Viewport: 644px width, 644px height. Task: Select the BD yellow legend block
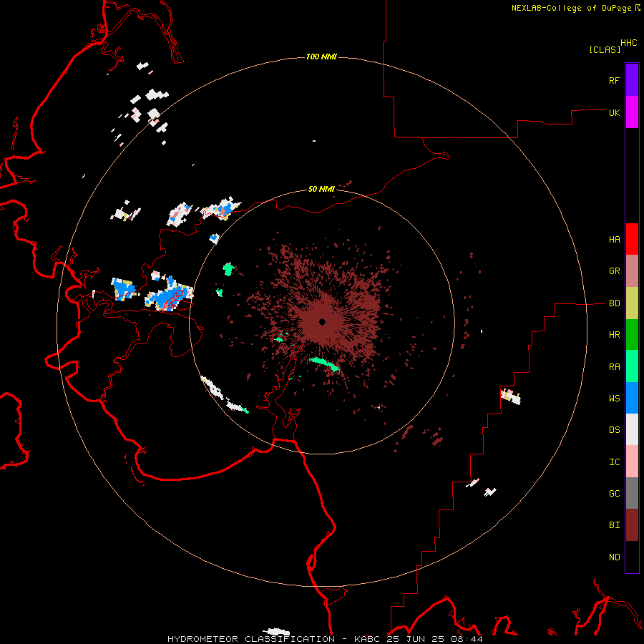pos(632,303)
